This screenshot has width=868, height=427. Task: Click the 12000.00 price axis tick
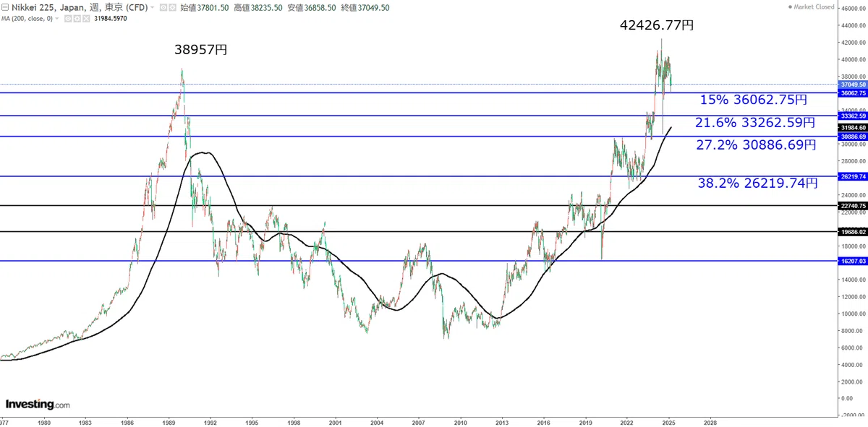click(854, 297)
